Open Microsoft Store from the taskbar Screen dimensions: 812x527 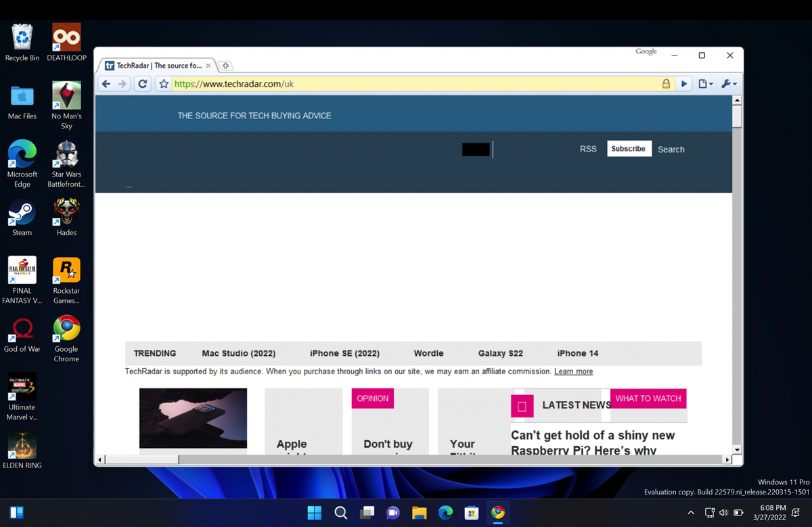472,512
